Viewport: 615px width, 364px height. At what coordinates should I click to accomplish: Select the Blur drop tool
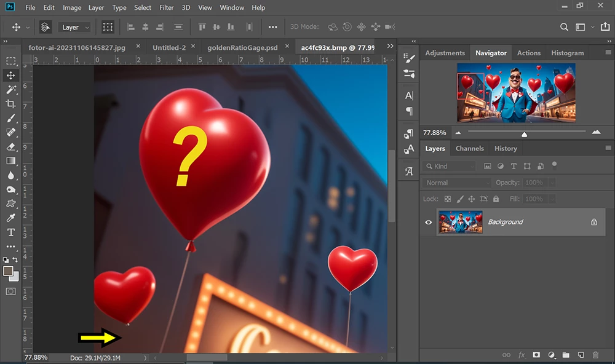[x=11, y=175]
